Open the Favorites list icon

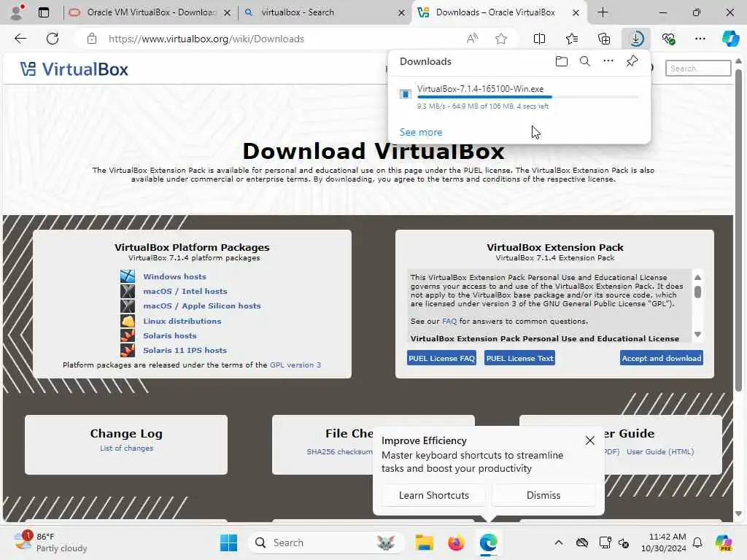point(572,39)
